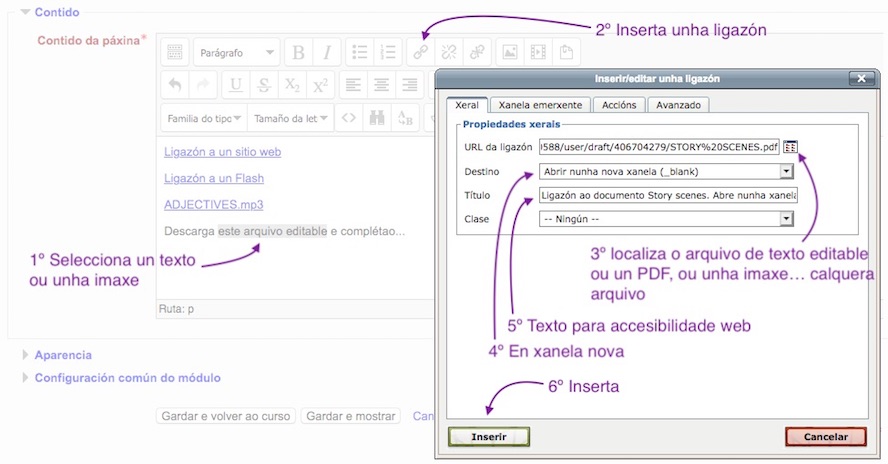Viewport: 888px width, 464px height.
Task: Apply superscript formatting
Action: pos(321,86)
